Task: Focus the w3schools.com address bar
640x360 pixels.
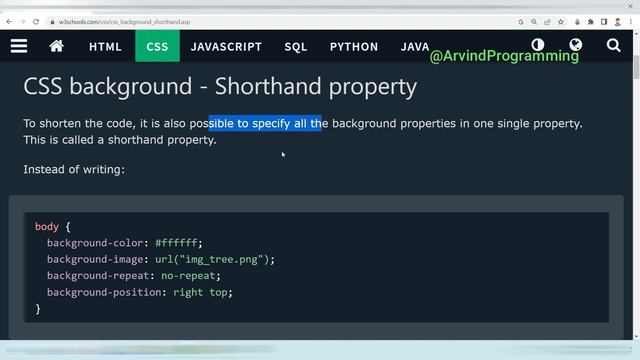Action: click(x=282, y=22)
